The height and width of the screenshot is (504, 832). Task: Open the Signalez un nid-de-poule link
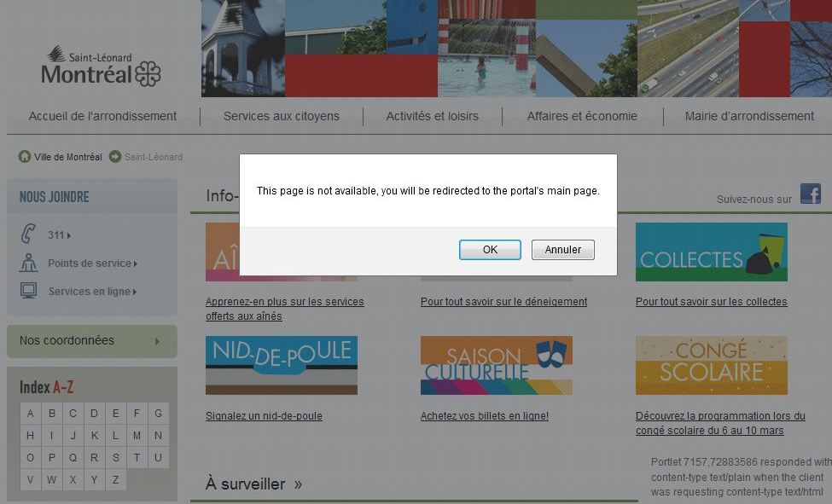(264, 416)
